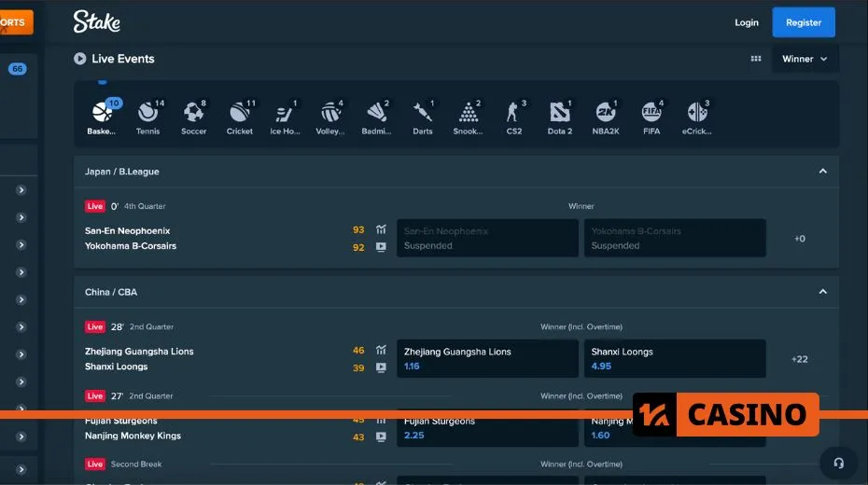868x485 pixels.
Task: Click the Live Events play icon
Action: click(x=79, y=59)
